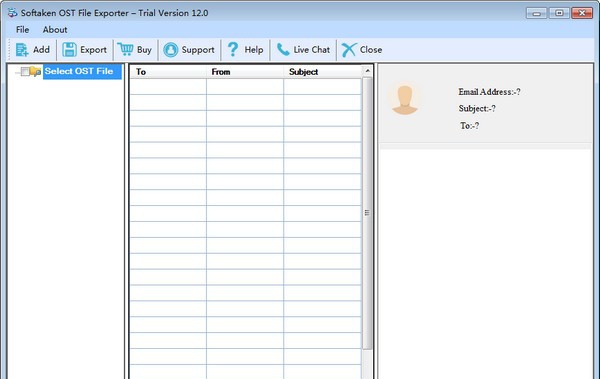Image resolution: width=600 pixels, height=379 pixels.
Task: Click the Buy shopping cart icon
Action: coord(125,49)
